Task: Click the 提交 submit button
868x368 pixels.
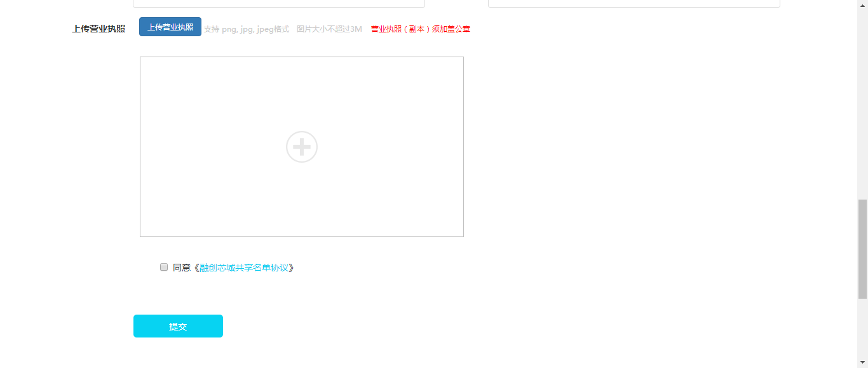Action: click(x=178, y=326)
